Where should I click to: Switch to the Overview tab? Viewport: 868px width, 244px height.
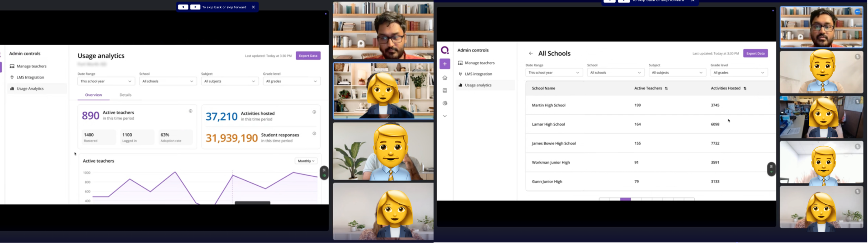[x=94, y=95]
